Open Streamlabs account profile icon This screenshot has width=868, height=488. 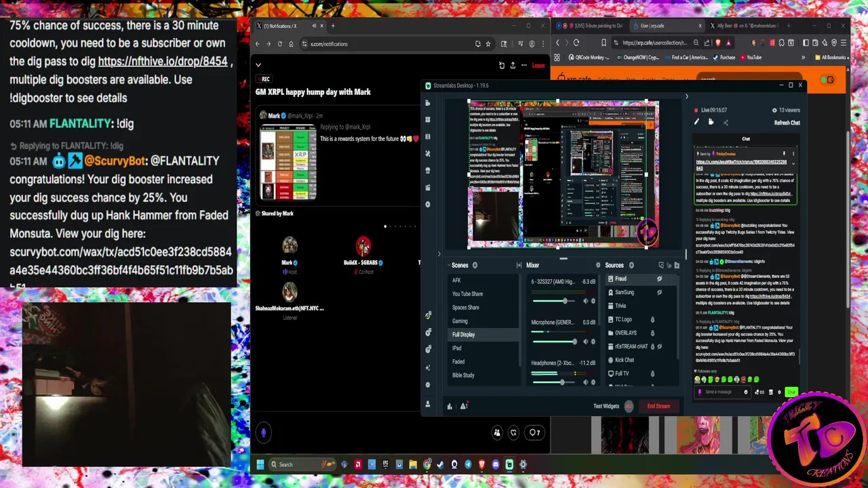427,404
